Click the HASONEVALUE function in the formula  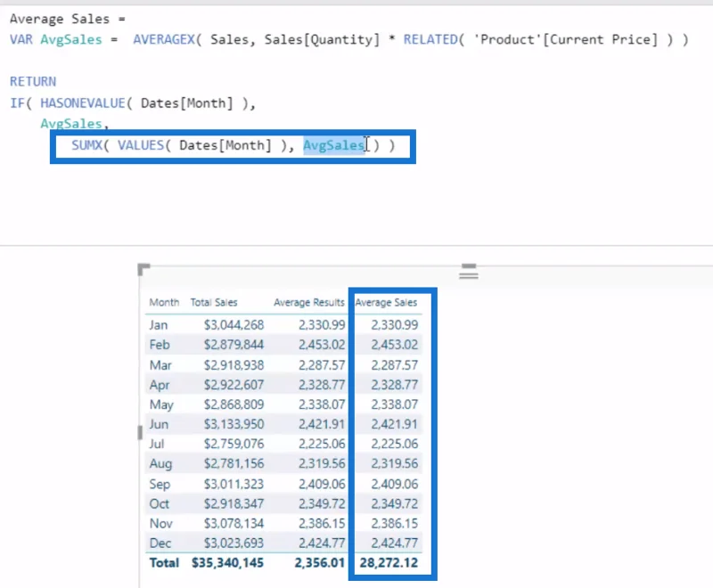pos(85,103)
